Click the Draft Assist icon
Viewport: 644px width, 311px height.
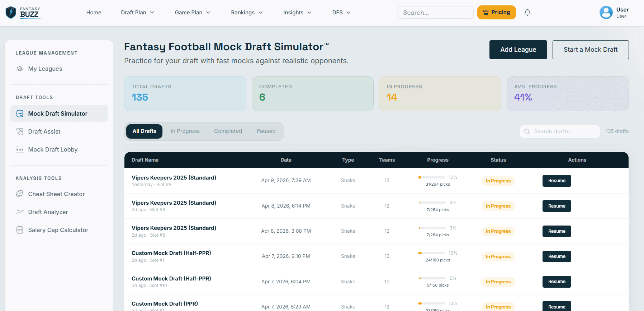(20, 131)
